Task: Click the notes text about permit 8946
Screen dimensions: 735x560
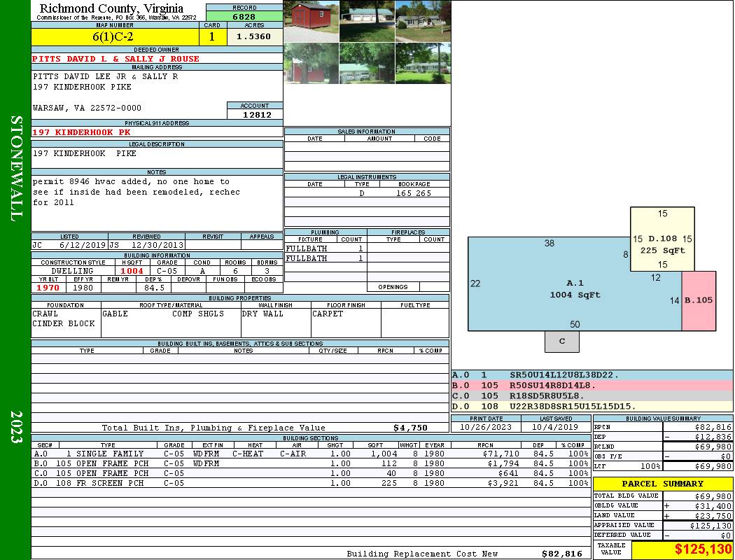Action: tap(136, 192)
